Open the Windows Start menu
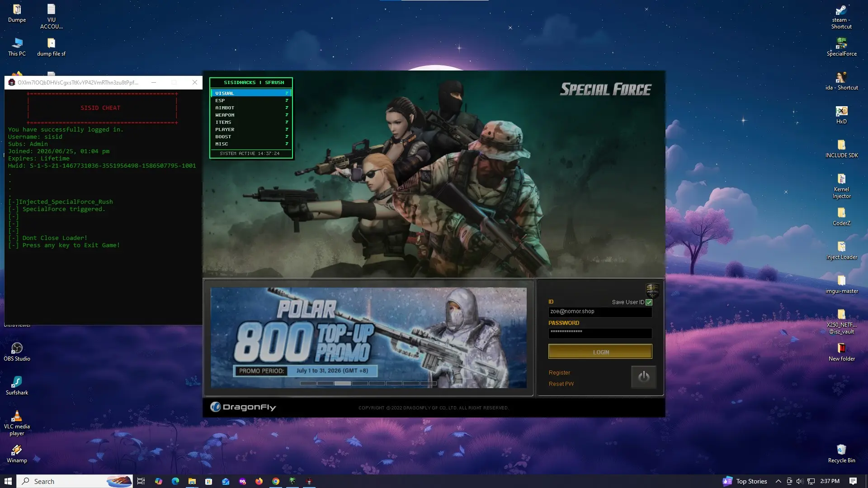 click(8, 481)
